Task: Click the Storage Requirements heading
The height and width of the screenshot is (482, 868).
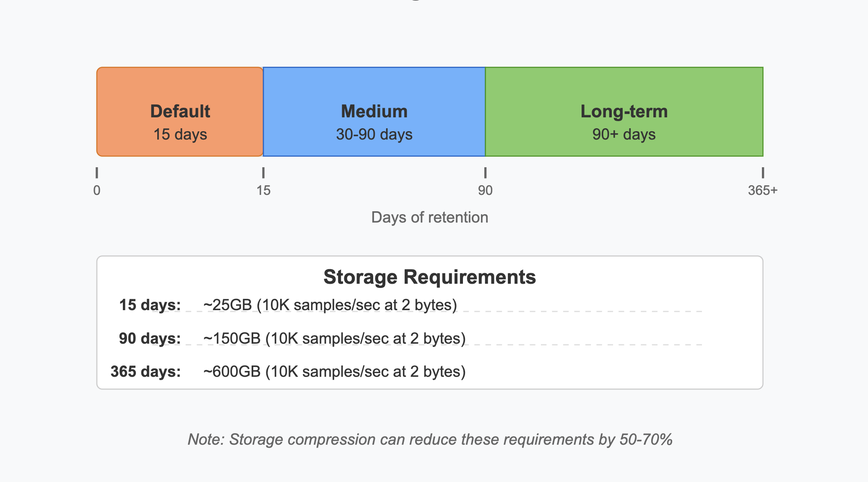Action: tap(429, 277)
